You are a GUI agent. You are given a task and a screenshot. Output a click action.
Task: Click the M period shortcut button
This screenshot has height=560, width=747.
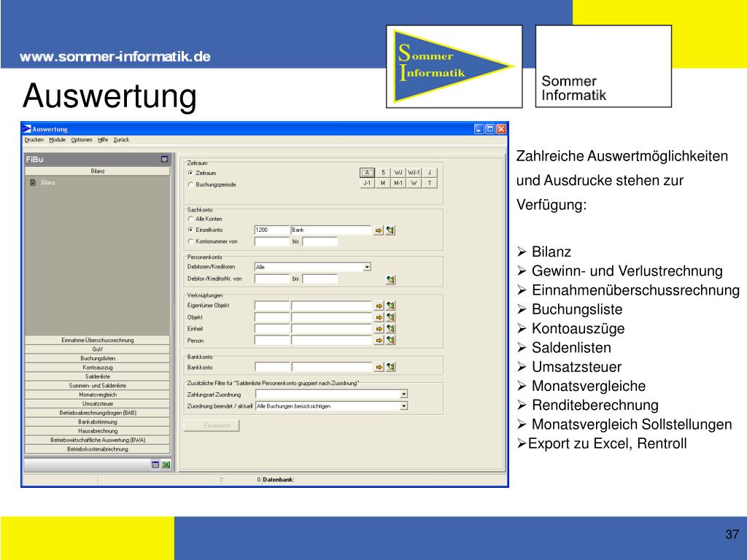(382, 183)
